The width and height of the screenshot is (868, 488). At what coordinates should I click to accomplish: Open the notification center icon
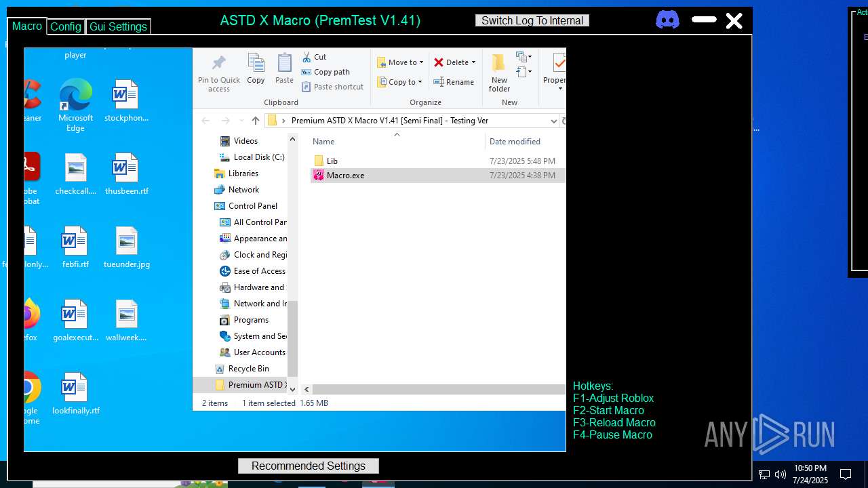coord(845,474)
